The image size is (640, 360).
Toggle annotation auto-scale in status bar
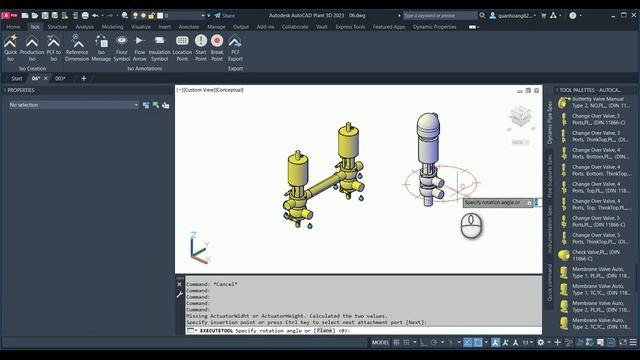(506, 342)
